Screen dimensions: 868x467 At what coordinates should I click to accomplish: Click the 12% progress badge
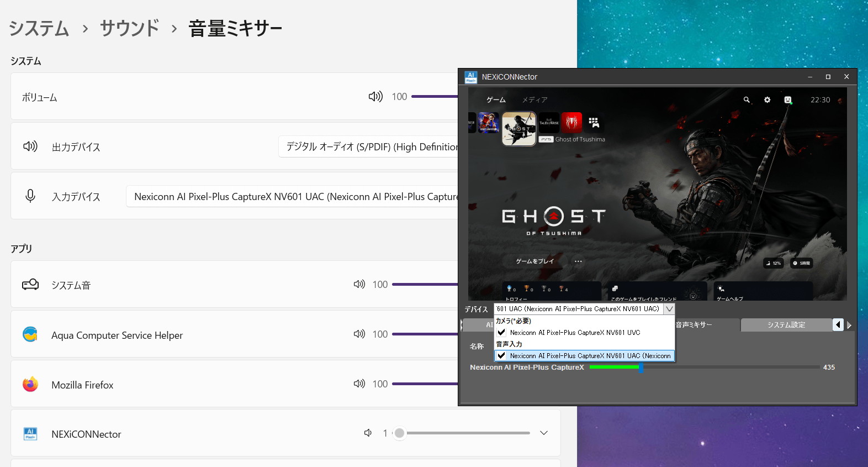pyautogui.click(x=774, y=263)
